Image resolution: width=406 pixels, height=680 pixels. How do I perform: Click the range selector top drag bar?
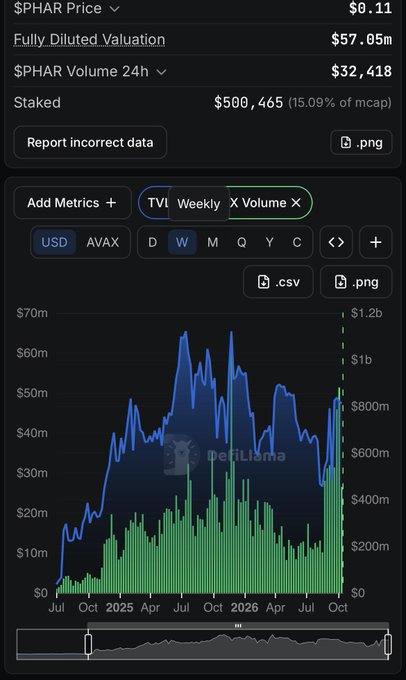(x=238, y=626)
